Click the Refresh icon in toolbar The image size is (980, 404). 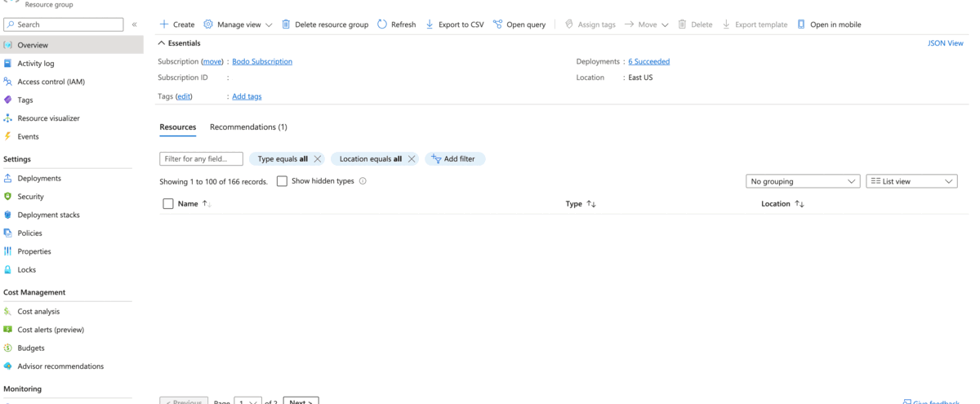(382, 24)
